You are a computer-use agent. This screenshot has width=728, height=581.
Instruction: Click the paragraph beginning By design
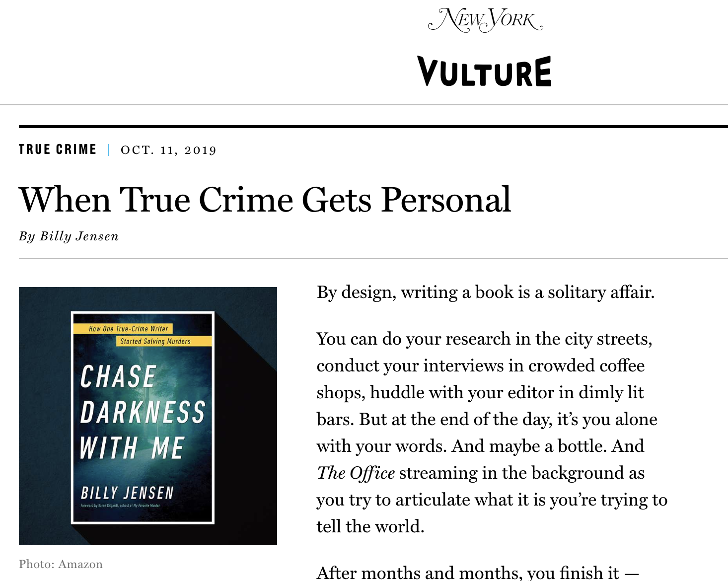click(485, 292)
